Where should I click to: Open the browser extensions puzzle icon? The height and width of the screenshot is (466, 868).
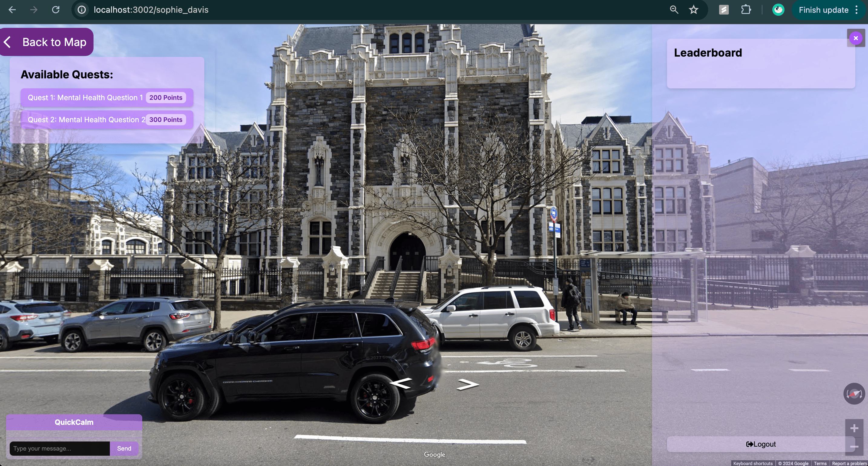[746, 10]
